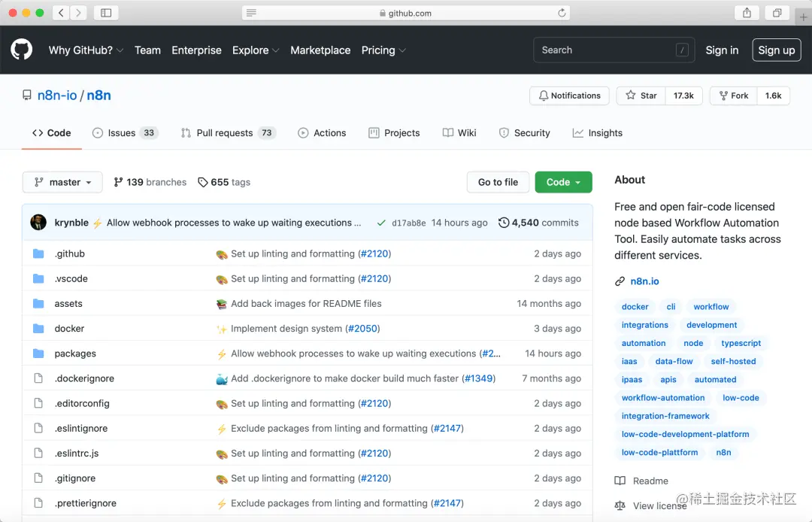Image resolution: width=812 pixels, height=522 pixels.
Task: Click the self-hosted topic tag
Action: pyautogui.click(x=733, y=361)
